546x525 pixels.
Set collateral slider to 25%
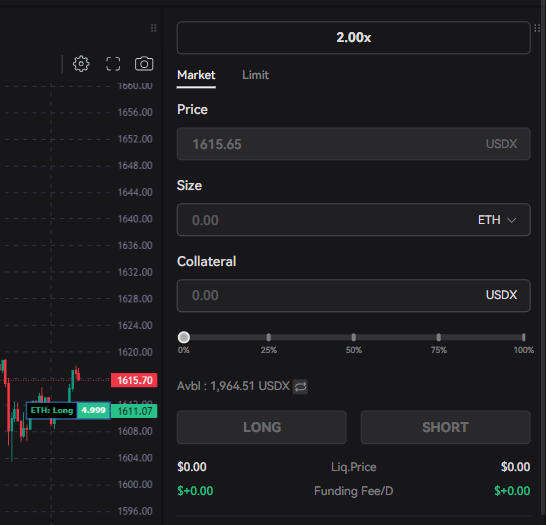coord(268,337)
